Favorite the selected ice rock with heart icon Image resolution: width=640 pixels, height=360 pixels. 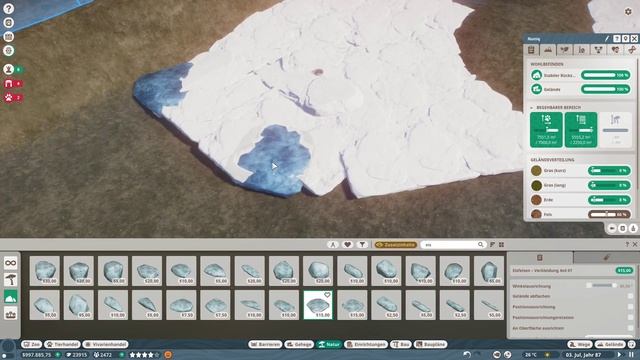(327, 295)
